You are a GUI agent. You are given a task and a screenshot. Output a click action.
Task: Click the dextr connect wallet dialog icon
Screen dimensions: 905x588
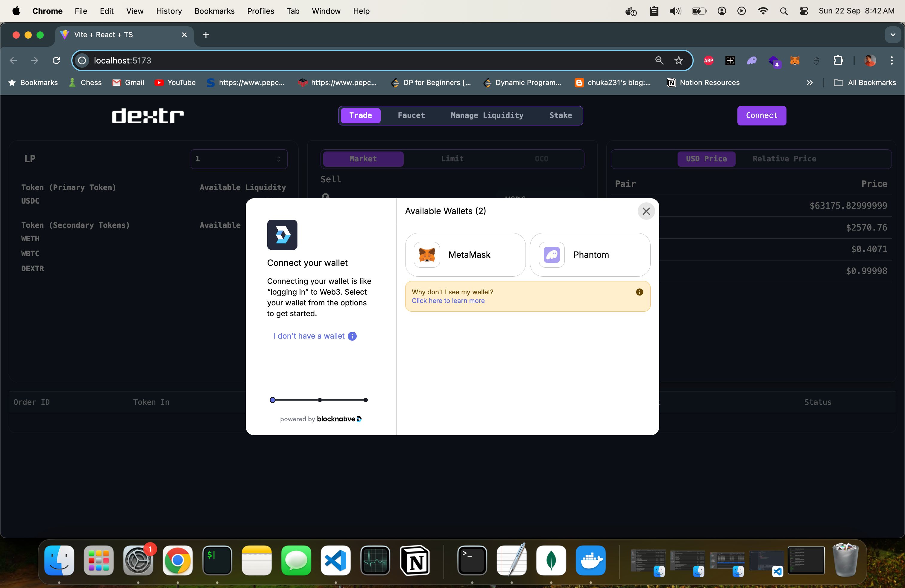click(x=282, y=235)
